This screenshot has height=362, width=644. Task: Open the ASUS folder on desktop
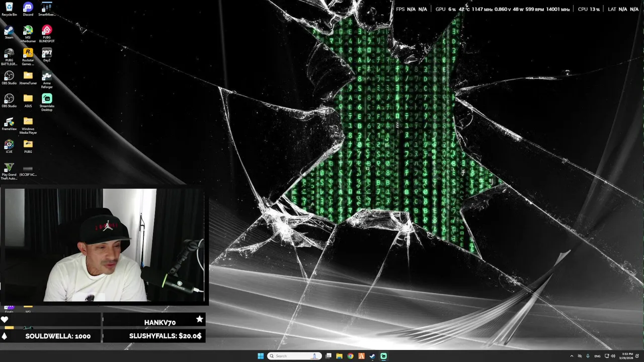click(28, 101)
